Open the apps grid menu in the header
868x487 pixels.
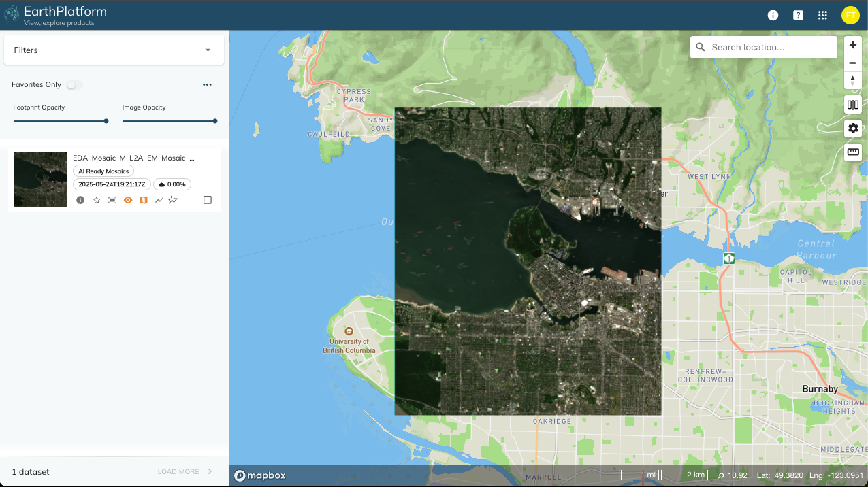pos(822,15)
